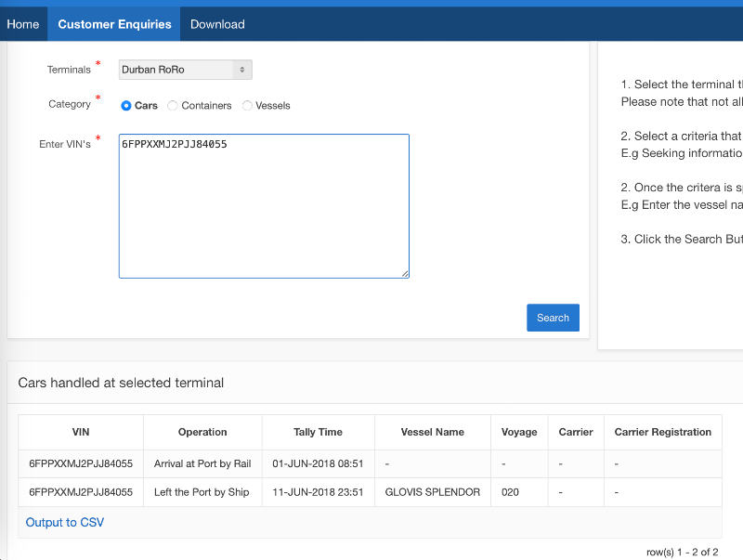
Task: Open the Terminals dropdown showing Durban RoRo
Action: (x=185, y=70)
